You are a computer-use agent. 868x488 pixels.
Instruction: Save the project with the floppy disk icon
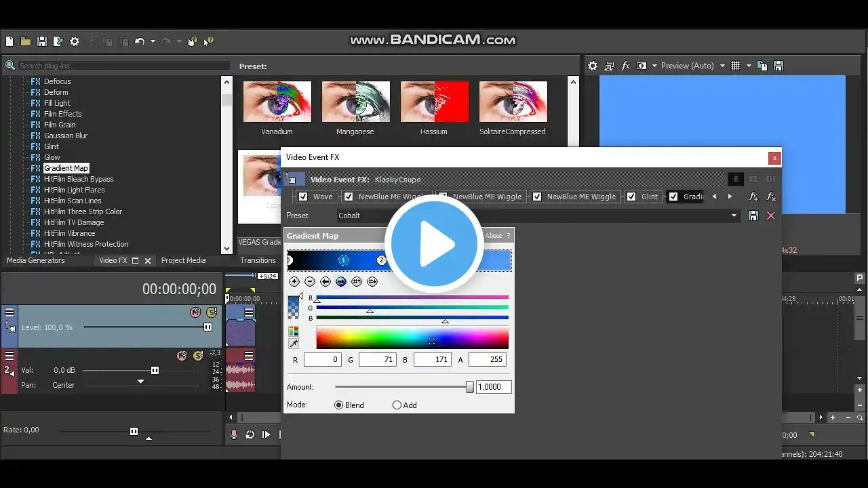coord(41,41)
